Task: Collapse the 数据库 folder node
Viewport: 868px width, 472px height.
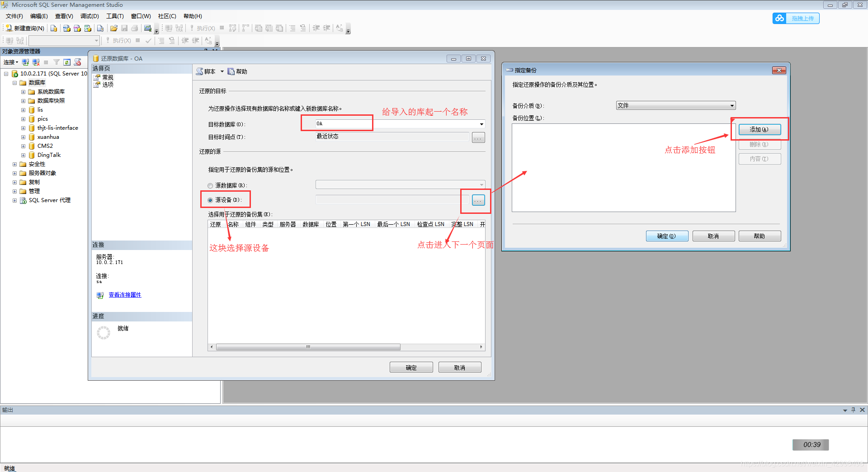Action: [14, 83]
